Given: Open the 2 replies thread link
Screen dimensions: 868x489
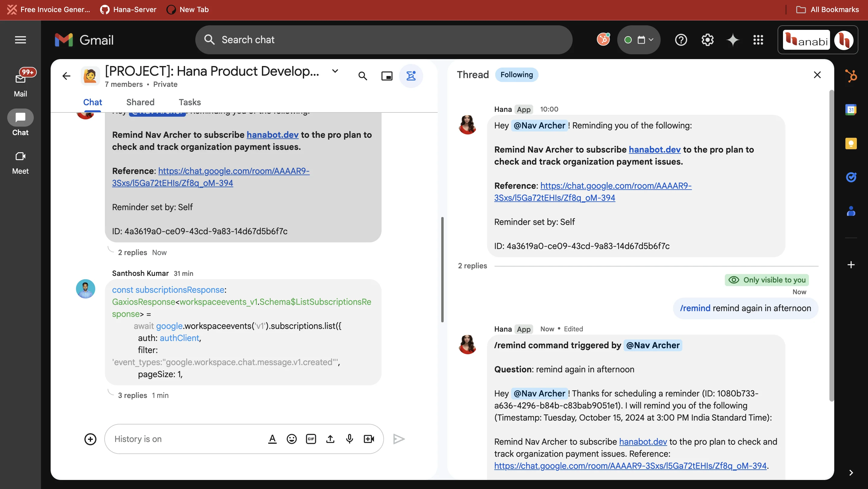Looking at the screenshot, I should click(x=132, y=252).
